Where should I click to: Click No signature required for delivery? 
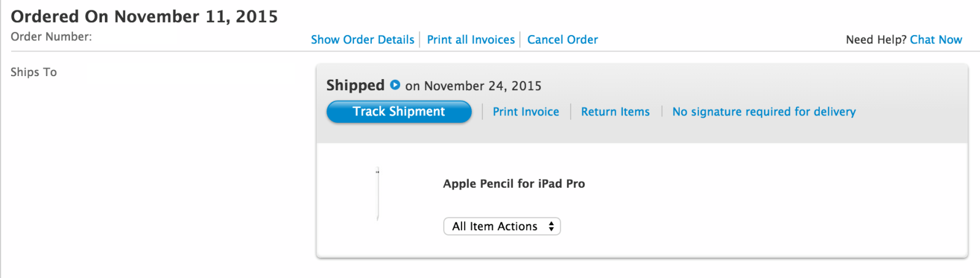764,112
